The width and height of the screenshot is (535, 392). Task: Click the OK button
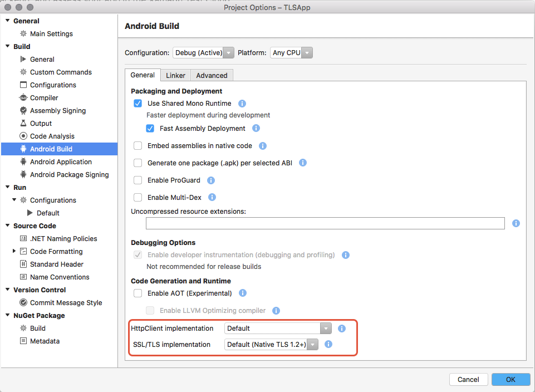[511, 379]
